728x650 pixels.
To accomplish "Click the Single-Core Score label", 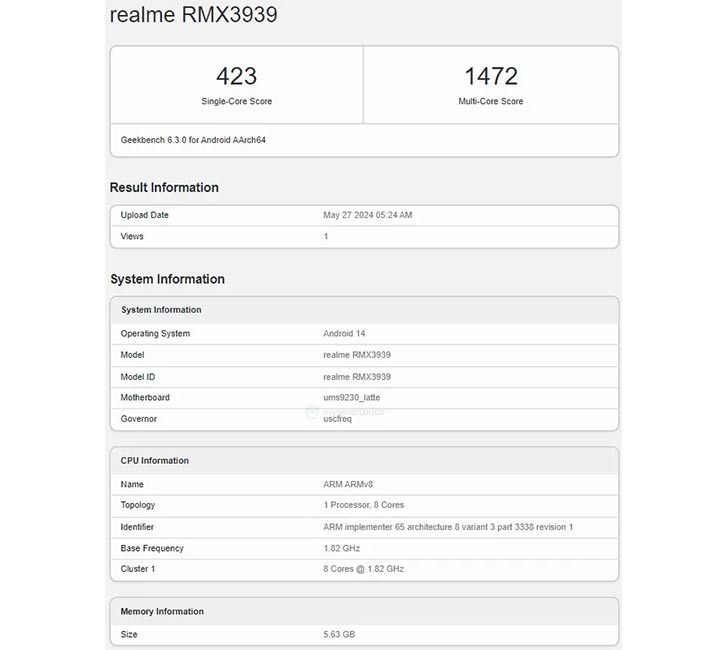I will tap(236, 101).
